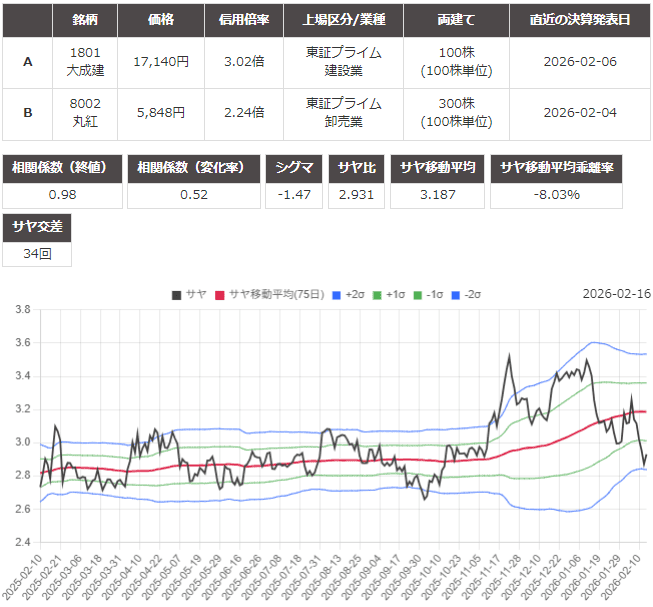Click the +1σ green legend swatch
This screenshot has height=607, width=653.
(x=379, y=294)
